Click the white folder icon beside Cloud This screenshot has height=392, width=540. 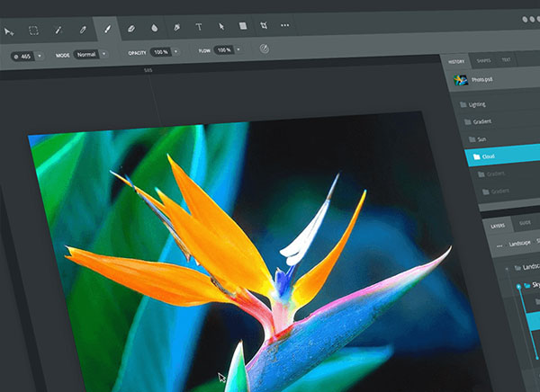click(x=477, y=157)
